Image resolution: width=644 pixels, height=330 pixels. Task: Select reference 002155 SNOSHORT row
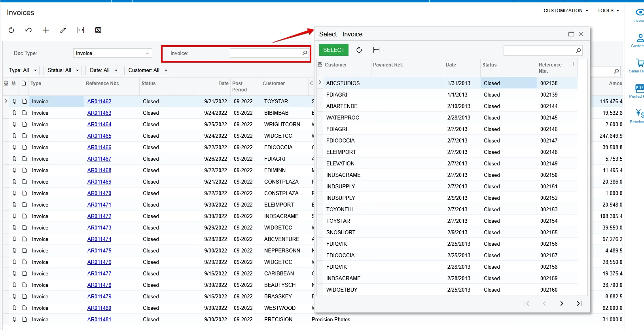click(x=447, y=232)
